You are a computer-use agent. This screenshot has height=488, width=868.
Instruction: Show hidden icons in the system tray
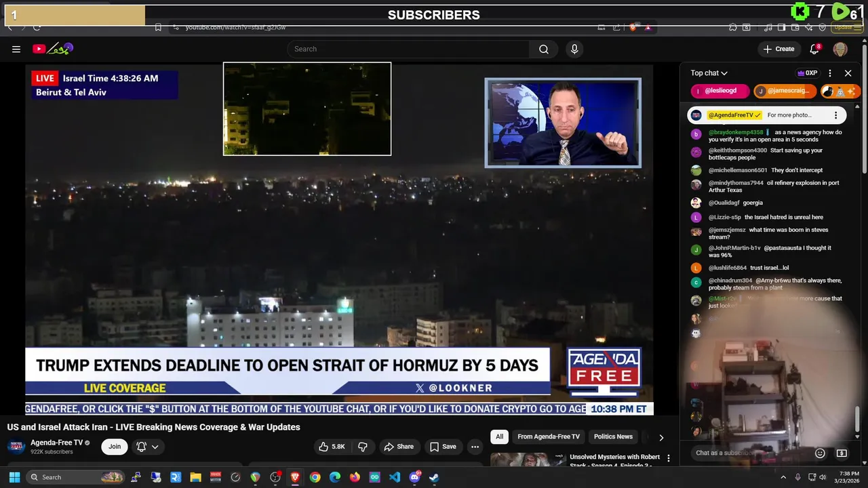click(x=783, y=477)
